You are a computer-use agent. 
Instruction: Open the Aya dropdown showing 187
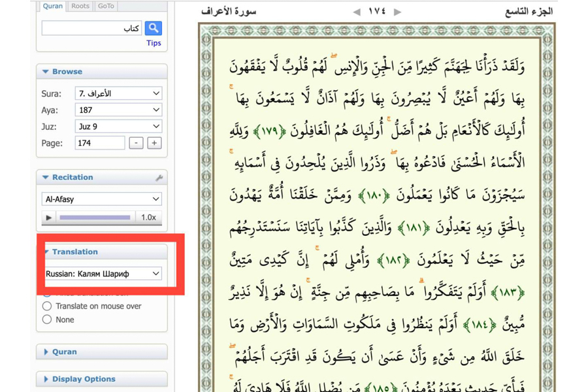click(x=118, y=110)
